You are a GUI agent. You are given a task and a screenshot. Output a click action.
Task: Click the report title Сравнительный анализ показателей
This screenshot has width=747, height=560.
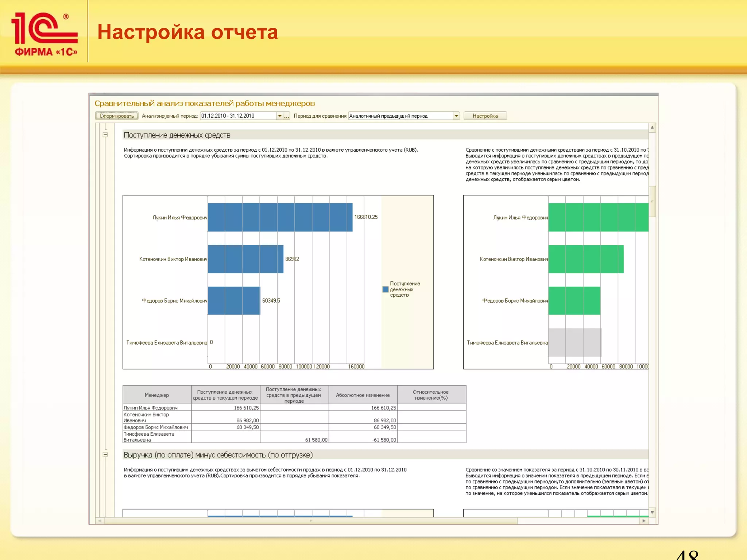pyautogui.click(x=204, y=104)
